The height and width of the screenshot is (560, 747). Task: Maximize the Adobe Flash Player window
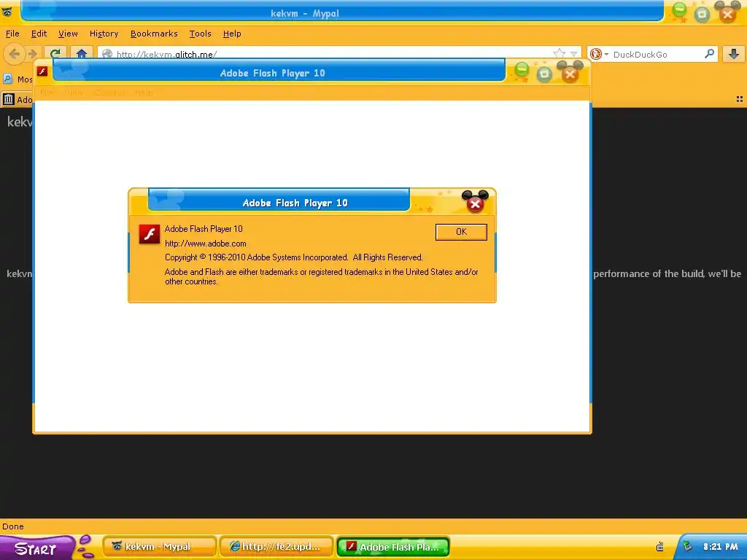coord(544,74)
